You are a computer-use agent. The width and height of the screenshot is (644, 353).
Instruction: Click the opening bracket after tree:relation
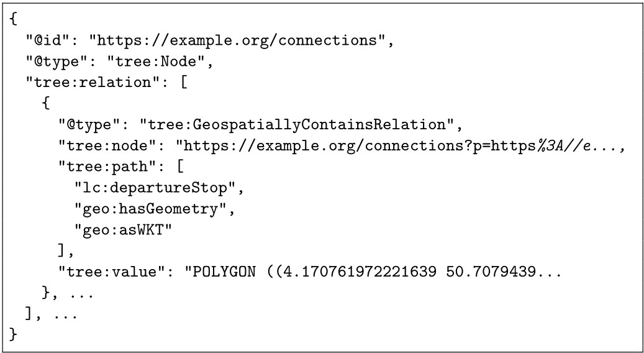183,83
